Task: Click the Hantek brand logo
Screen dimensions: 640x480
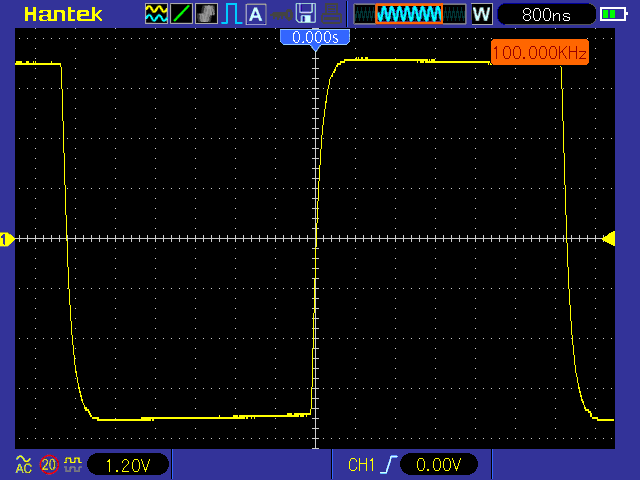Action: click(63, 14)
